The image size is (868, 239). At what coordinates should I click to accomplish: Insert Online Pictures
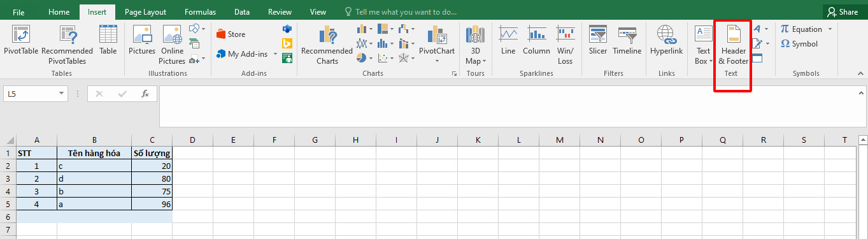tap(172, 45)
